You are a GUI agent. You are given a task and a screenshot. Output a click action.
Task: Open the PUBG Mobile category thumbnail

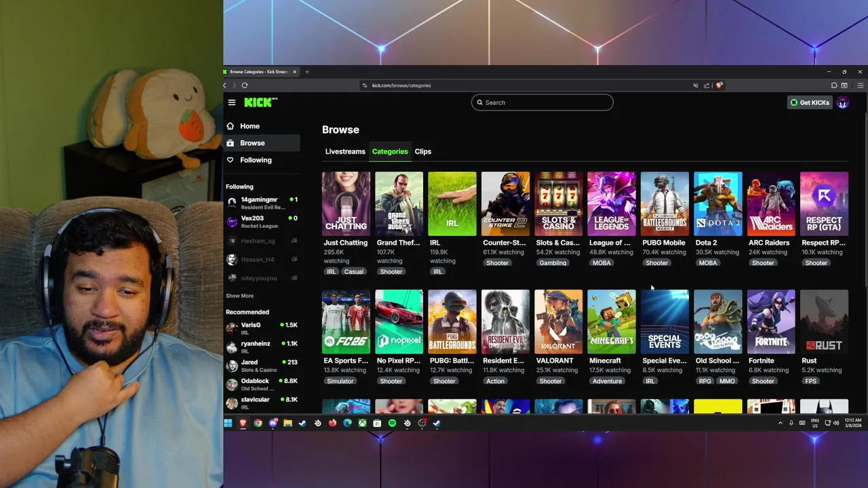(x=665, y=203)
